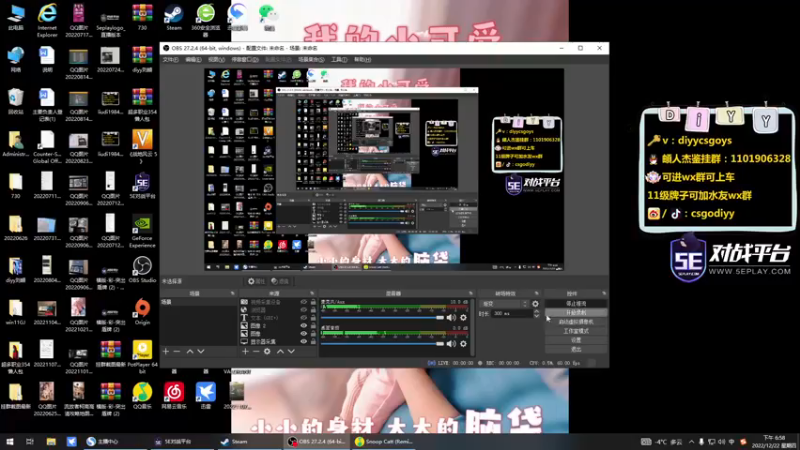Click the 停止推流 button
This screenshot has width=800, height=450.
click(x=576, y=304)
